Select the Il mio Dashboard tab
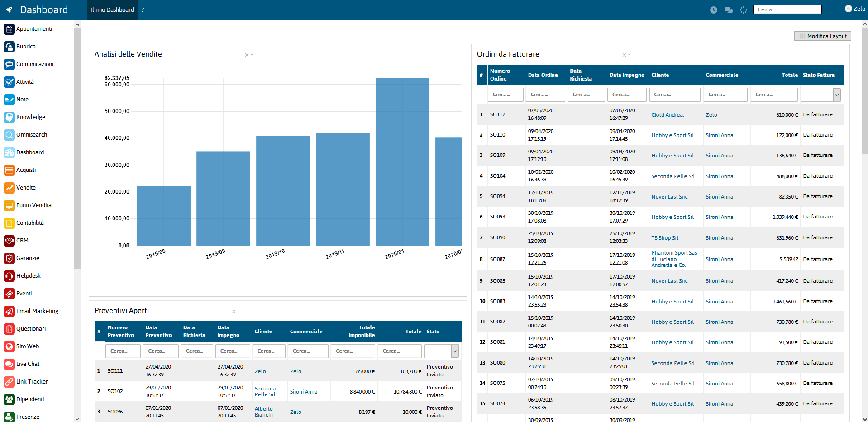 point(112,9)
